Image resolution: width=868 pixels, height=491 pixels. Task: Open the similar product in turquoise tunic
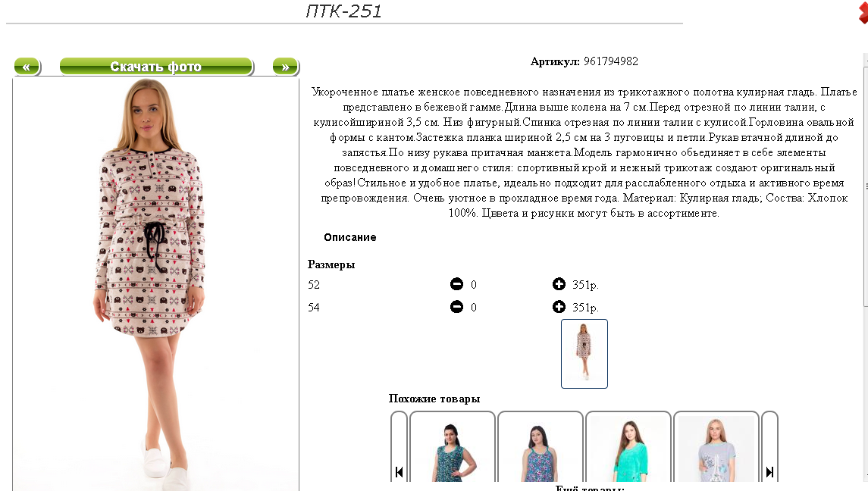[x=628, y=447]
